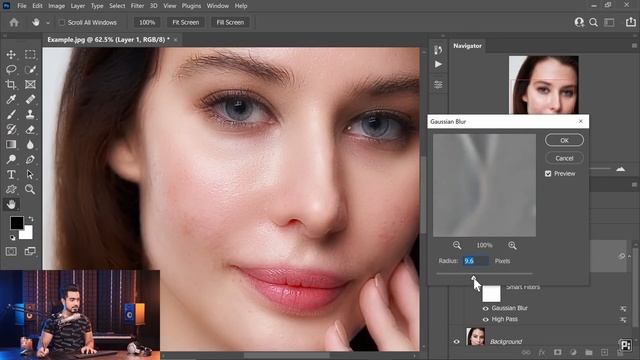Open the search icon in options bar
The height and width of the screenshot is (360, 640).
click(593, 22)
